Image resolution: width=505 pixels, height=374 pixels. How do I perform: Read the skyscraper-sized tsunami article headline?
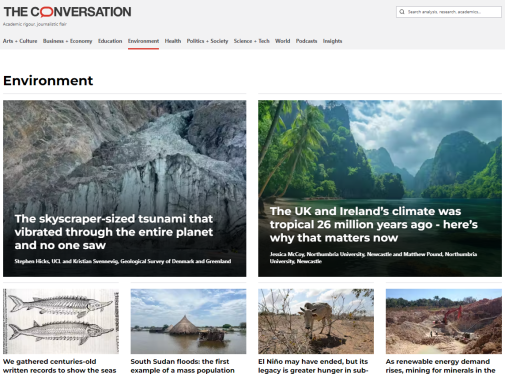(x=114, y=232)
